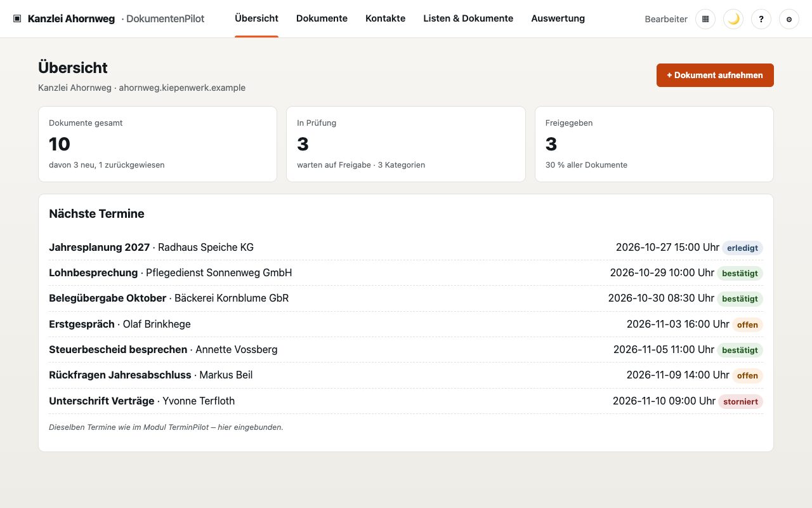812x508 pixels.
Task: Click the Bearbeiter label in the header
Action: coord(666,19)
